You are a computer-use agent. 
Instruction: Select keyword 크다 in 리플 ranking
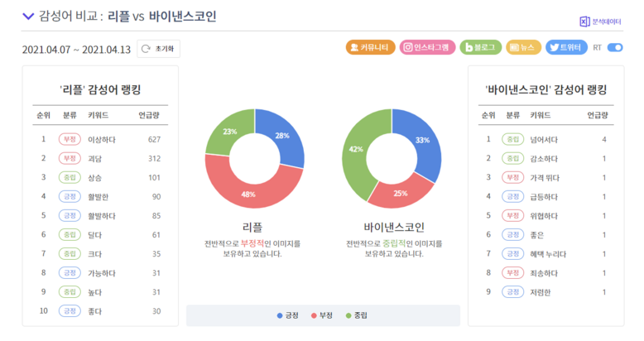pyautogui.click(x=95, y=254)
